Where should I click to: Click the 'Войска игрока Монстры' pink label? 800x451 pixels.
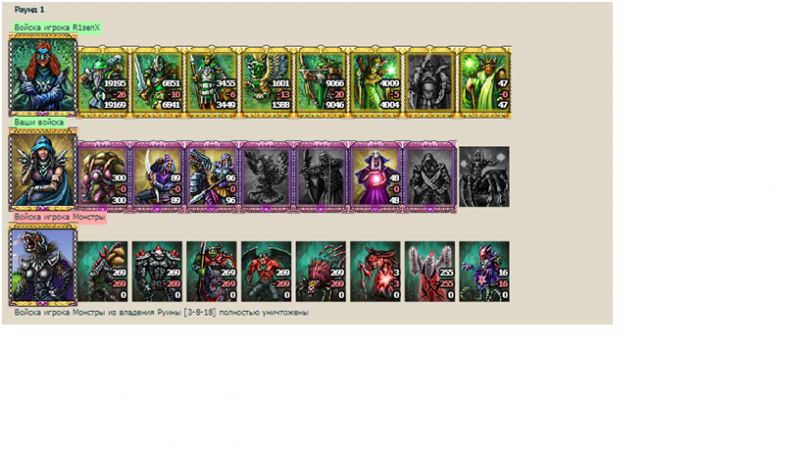[60, 217]
